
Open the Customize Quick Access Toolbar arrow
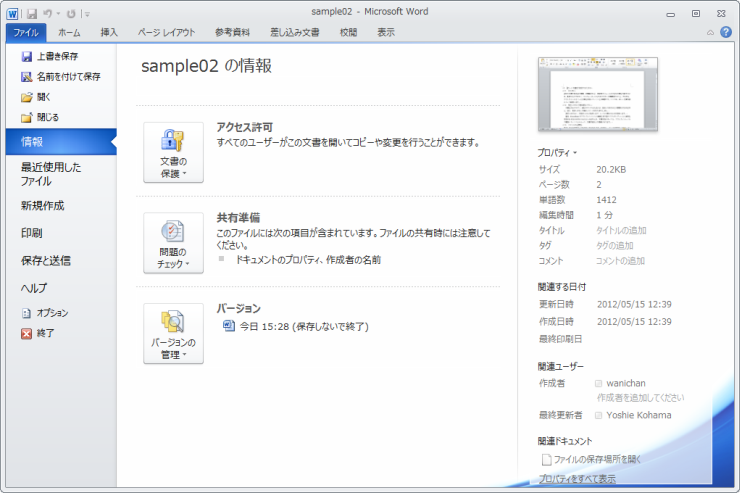click(x=87, y=14)
